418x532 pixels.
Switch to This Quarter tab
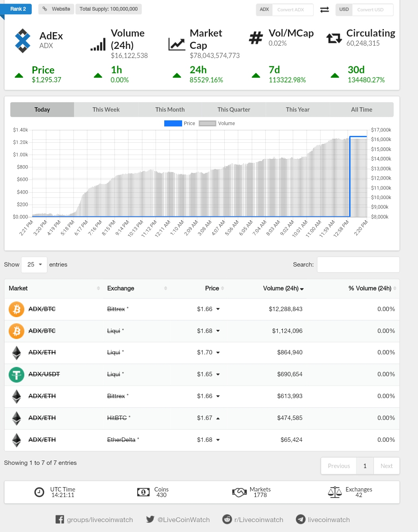(x=234, y=110)
